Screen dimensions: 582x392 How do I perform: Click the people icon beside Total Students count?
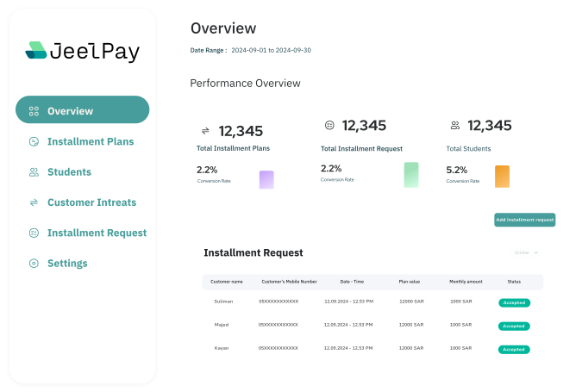click(455, 125)
